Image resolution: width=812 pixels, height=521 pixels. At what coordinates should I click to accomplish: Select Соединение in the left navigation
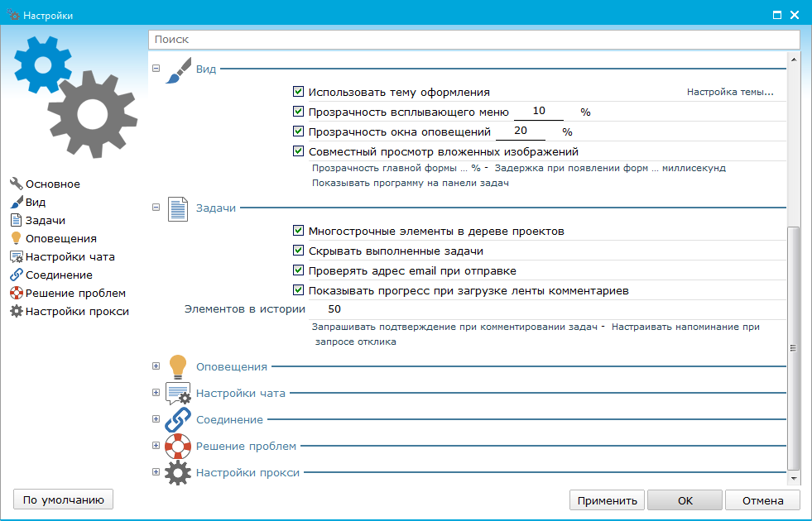pos(59,275)
